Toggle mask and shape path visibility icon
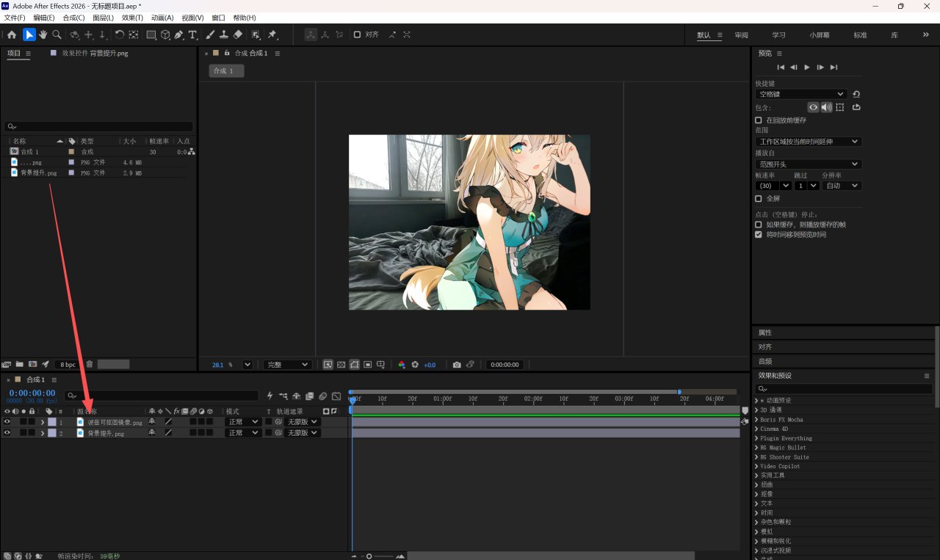The height and width of the screenshot is (560, 940). pyautogui.click(x=355, y=365)
